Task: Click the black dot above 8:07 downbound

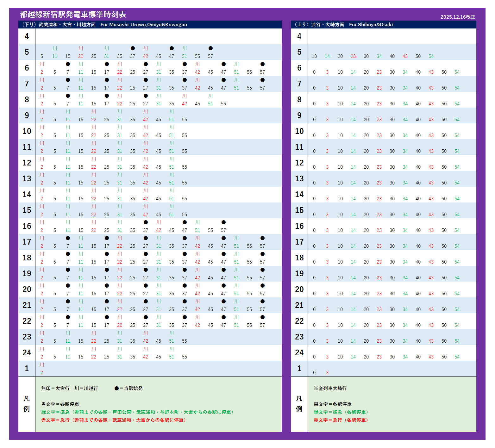Action: tap(68, 96)
